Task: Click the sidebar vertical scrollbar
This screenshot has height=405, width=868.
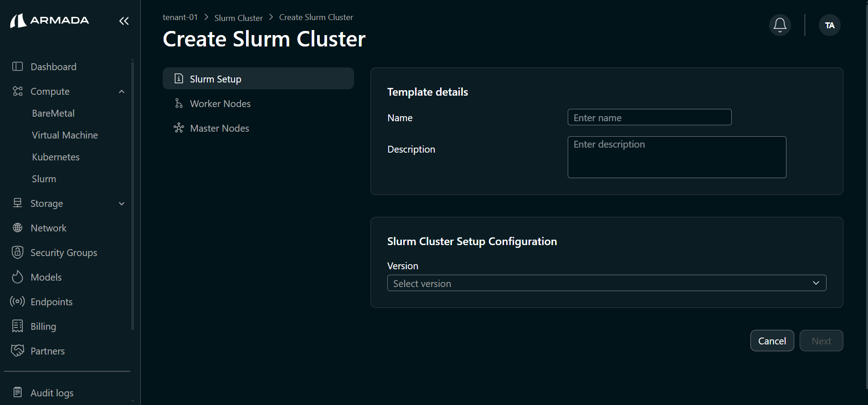Action: tap(133, 196)
